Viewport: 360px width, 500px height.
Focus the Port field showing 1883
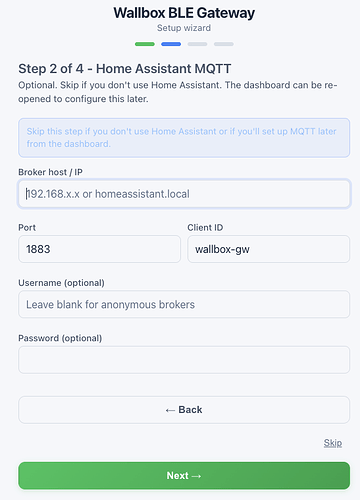[x=99, y=249]
